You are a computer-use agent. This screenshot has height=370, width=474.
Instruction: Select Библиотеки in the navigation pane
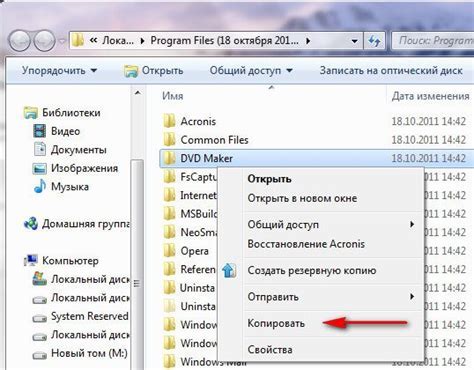point(62,113)
